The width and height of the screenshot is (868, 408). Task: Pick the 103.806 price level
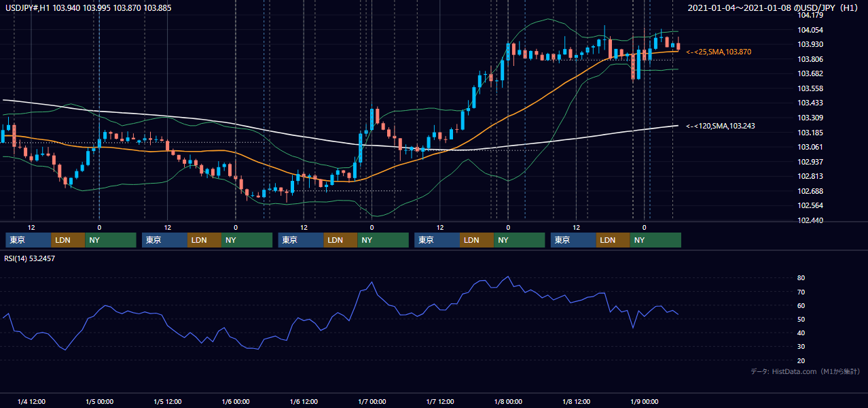tap(810, 59)
